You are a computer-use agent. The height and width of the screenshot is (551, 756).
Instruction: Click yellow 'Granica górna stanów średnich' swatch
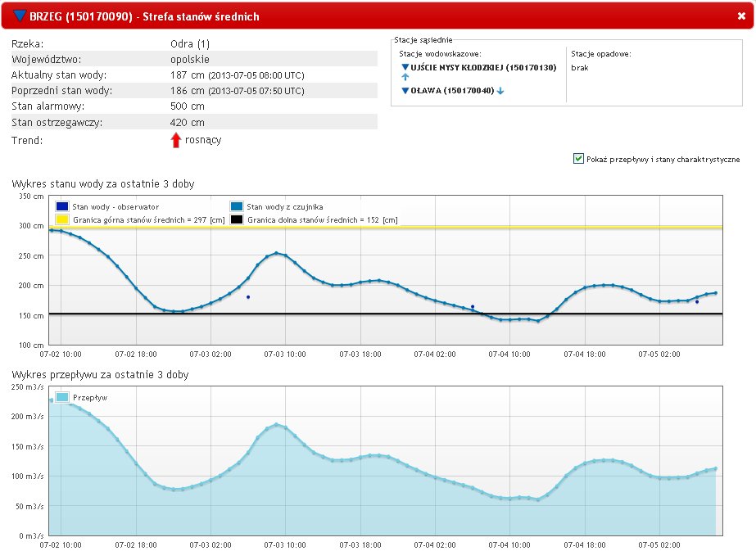tap(62, 219)
